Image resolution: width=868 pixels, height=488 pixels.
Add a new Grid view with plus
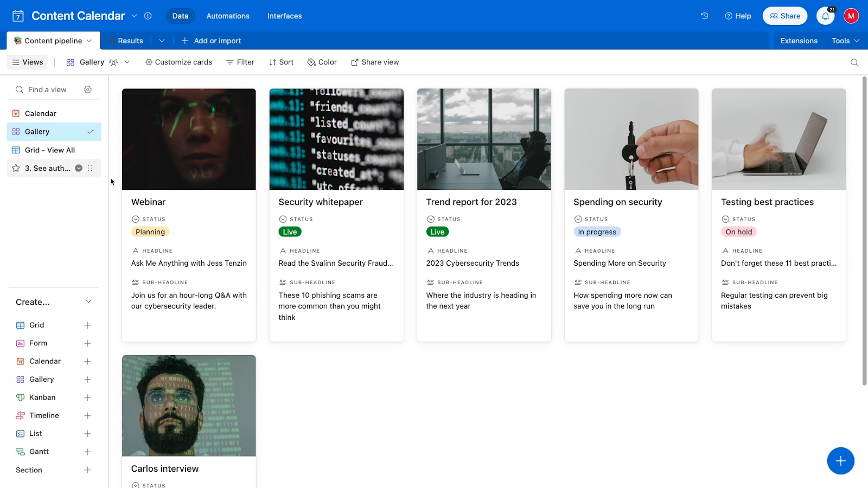[x=87, y=325]
